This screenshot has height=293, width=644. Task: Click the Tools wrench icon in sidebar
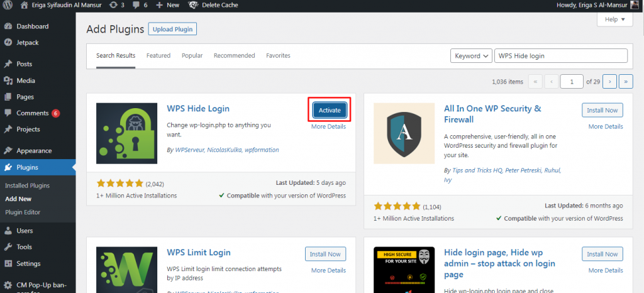coord(8,247)
